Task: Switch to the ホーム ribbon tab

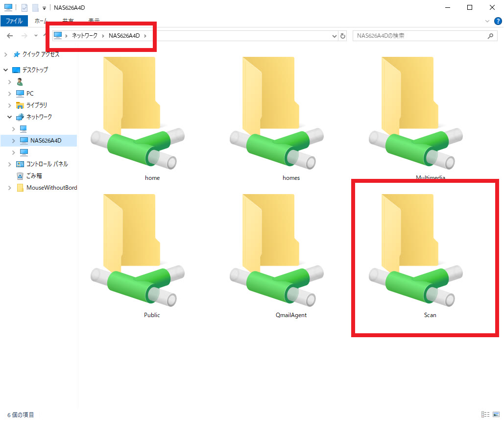Action: pos(41,21)
